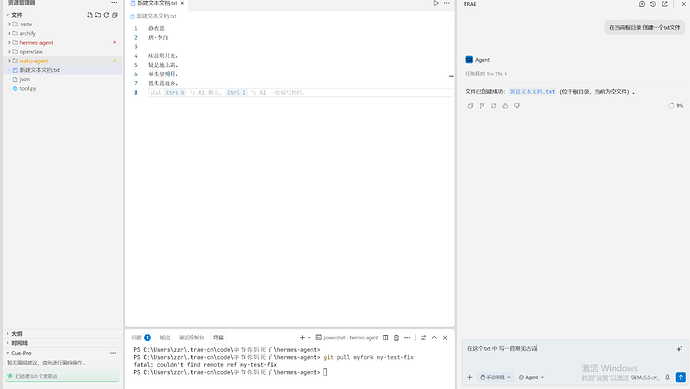This screenshot has width=690, height=389.
Task: Kill terminal with trash icon
Action: tap(396, 338)
